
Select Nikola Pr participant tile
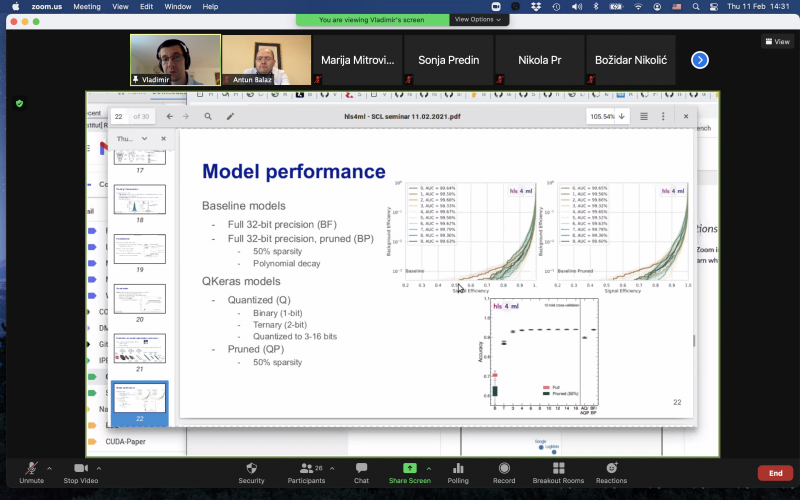[539, 60]
